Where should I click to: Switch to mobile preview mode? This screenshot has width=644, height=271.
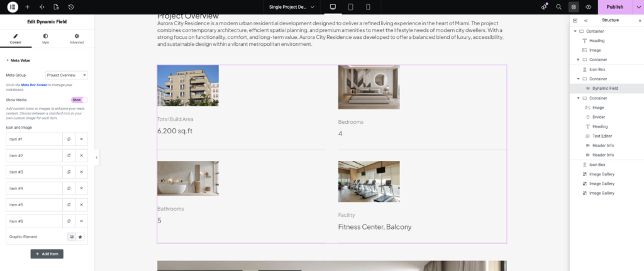tap(368, 7)
